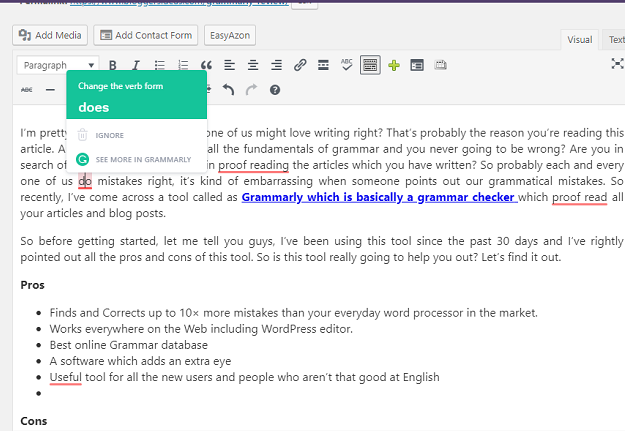625x431 pixels.
Task: Click Add Media button
Action: coord(50,35)
